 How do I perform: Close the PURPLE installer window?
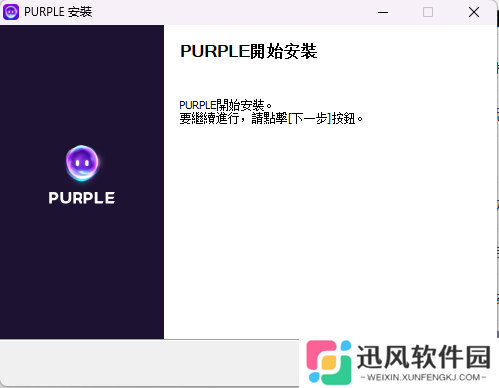tap(474, 12)
